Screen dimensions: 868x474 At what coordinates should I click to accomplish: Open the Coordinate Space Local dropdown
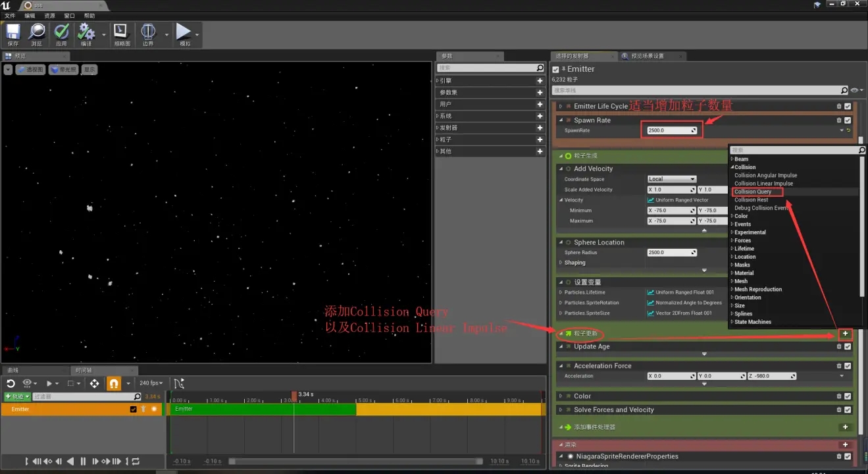coord(671,179)
